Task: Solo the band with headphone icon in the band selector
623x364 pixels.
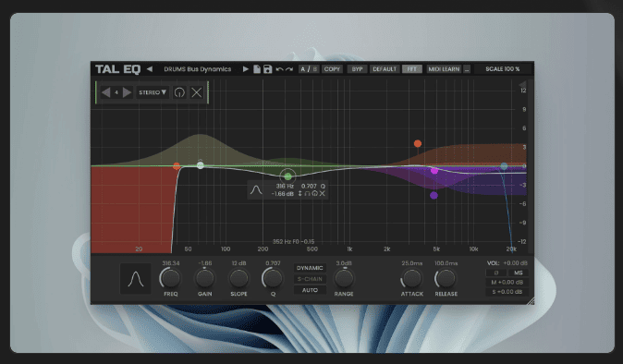Action: (x=179, y=92)
